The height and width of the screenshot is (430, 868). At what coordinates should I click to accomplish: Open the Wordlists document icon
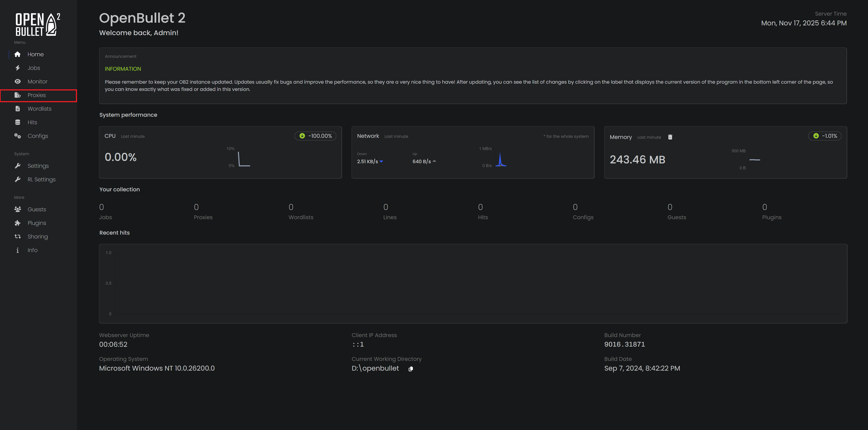pos(17,109)
